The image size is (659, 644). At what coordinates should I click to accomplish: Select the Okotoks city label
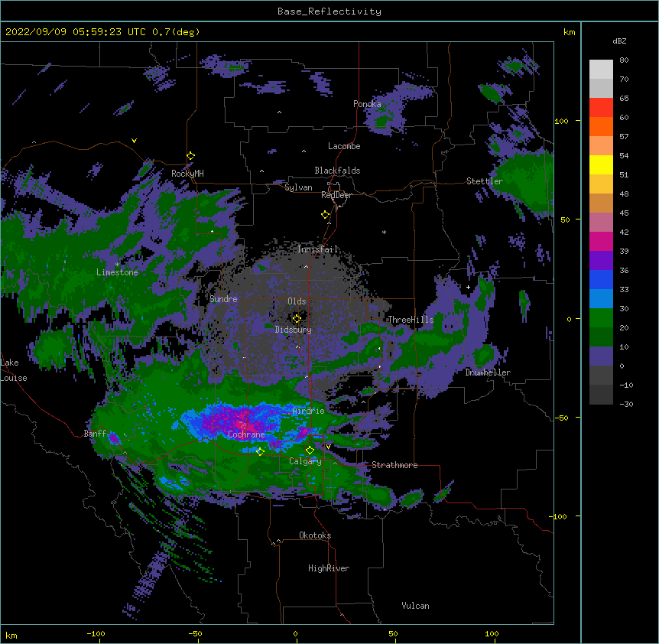pyautogui.click(x=315, y=535)
